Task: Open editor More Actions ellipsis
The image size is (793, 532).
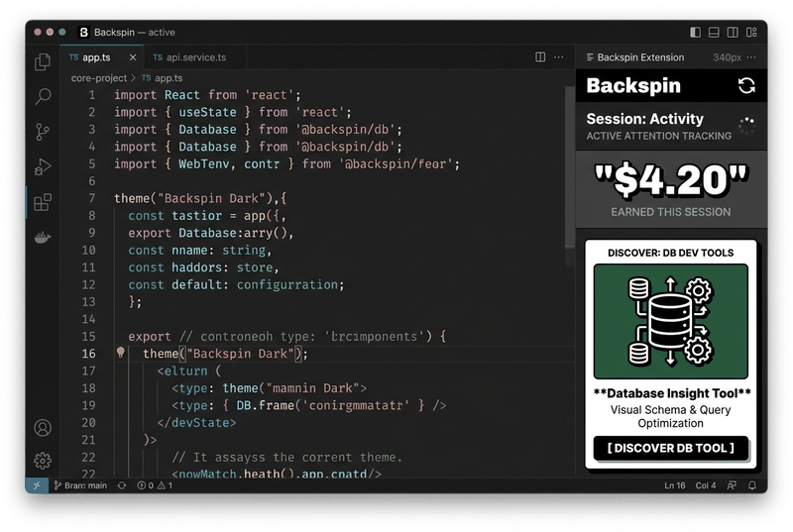Action: (559, 57)
